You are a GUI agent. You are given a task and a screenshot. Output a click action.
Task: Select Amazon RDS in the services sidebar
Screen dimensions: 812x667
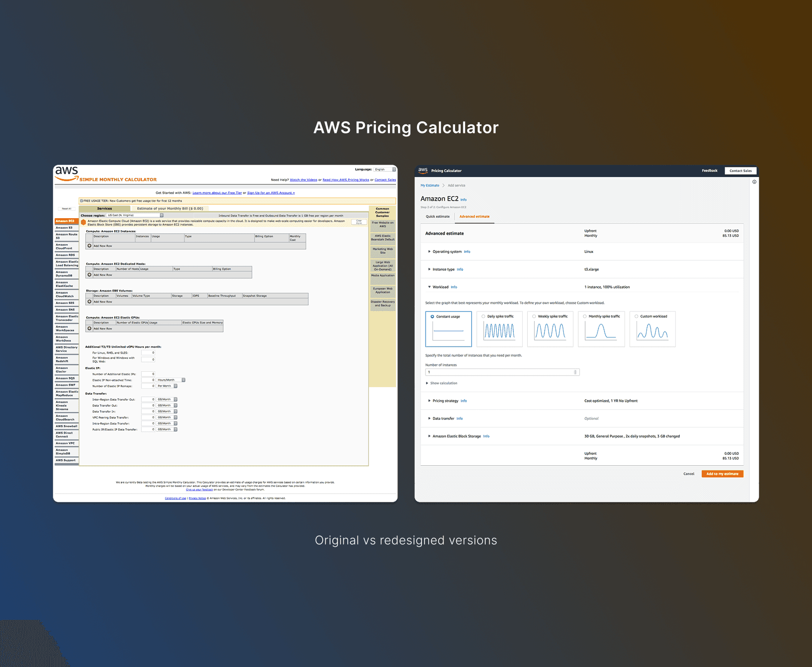(x=67, y=255)
